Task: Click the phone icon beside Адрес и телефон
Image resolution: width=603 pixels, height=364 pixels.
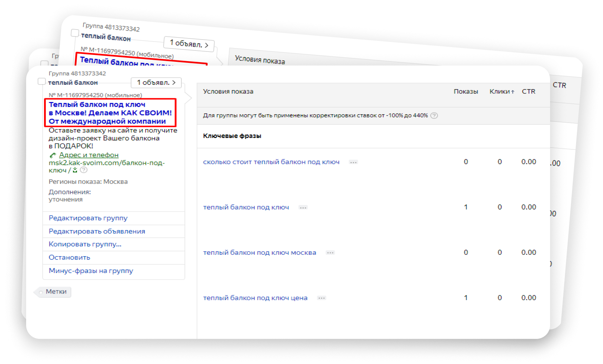Action: (x=53, y=155)
